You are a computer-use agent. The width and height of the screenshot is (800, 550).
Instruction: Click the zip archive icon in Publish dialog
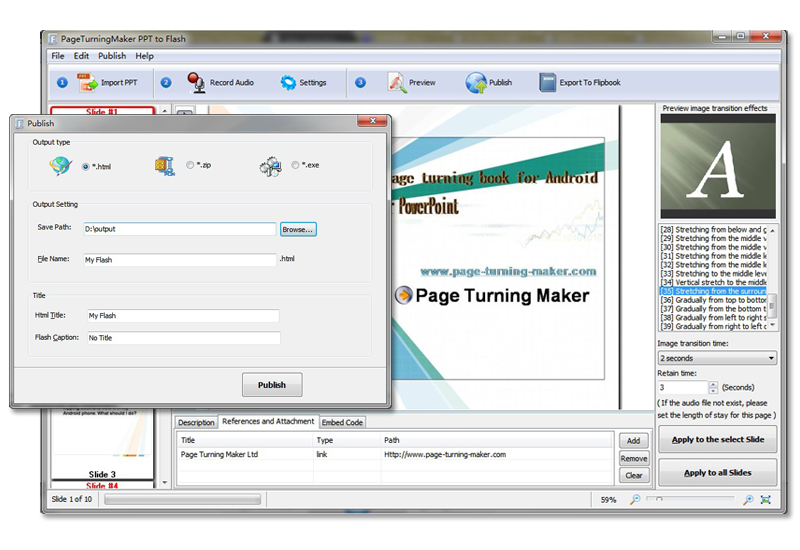165,166
